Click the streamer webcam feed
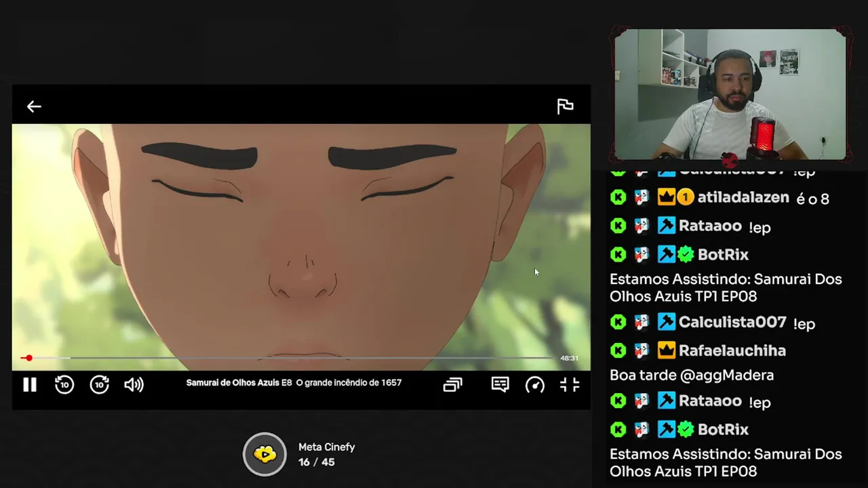This screenshot has height=488, width=868. [x=730, y=95]
